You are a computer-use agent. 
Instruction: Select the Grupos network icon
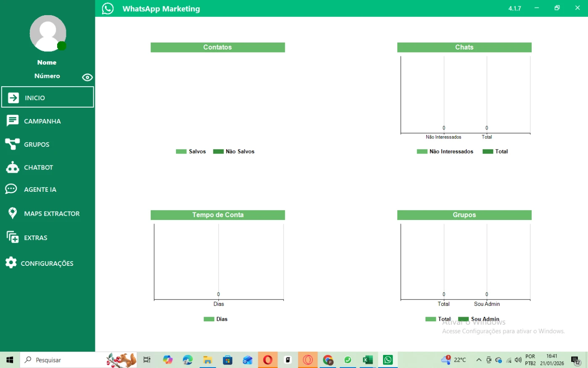[12, 144]
